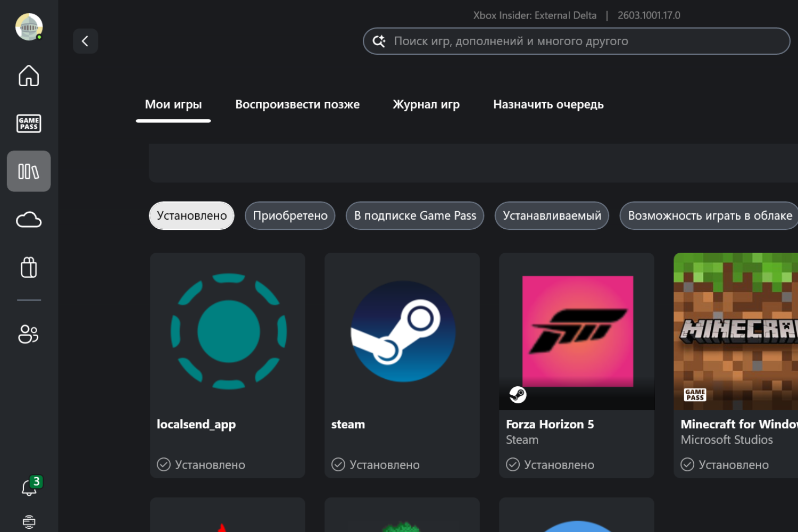
Task: Open Home from the sidebar
Action: 28,76
